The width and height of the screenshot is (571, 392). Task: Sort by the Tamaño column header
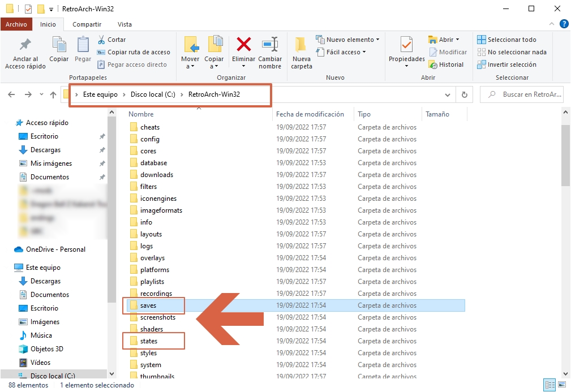coord(437,114)
